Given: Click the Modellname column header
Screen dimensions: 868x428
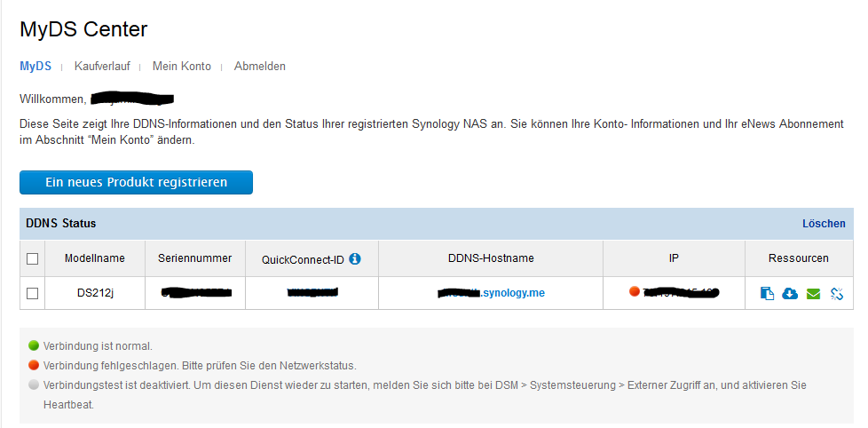Looking at the screenshot, I should pyautogui.click(x=95, y=258).
